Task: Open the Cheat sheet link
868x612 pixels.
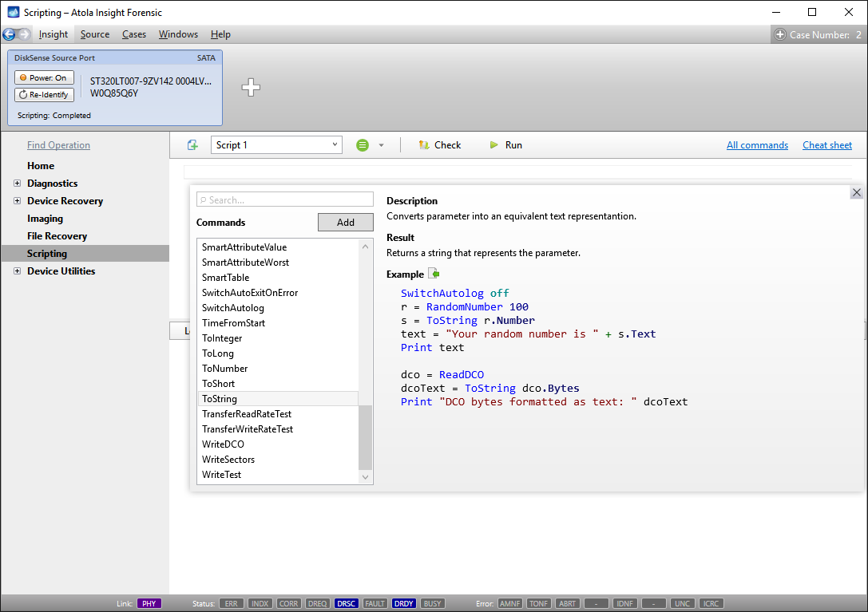Action: [x=827, y=145]
